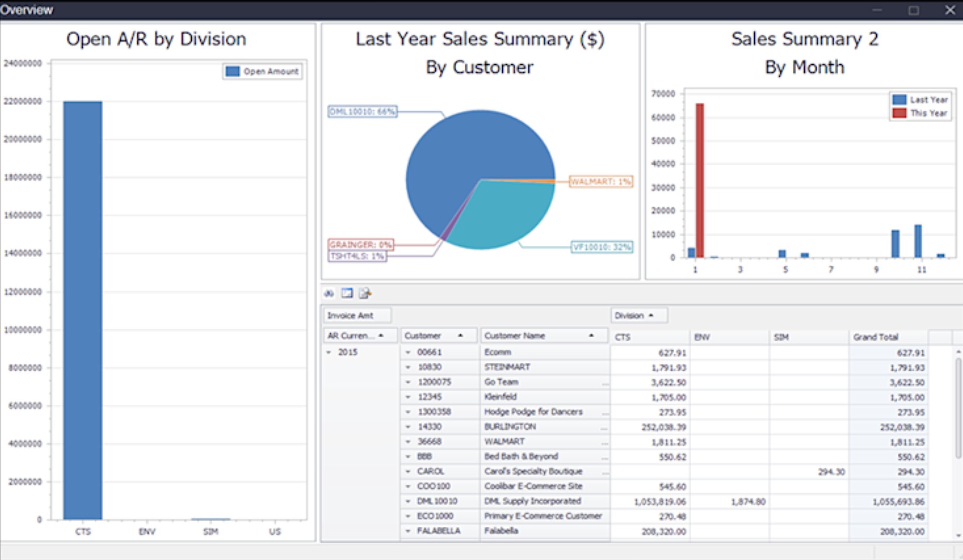Click the grid scrollbar down arrow

click(958, 535)
